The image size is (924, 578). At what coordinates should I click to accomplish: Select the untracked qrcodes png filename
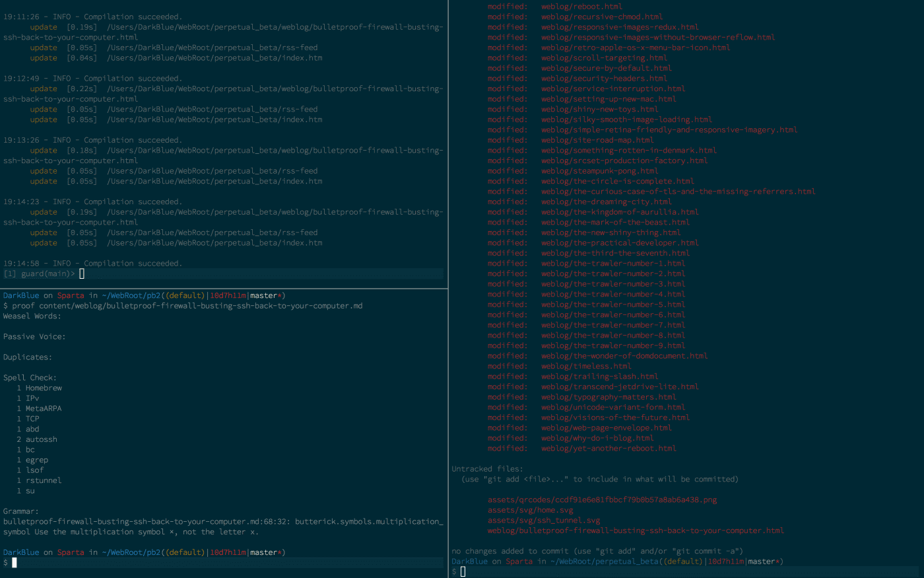[602, 500]
